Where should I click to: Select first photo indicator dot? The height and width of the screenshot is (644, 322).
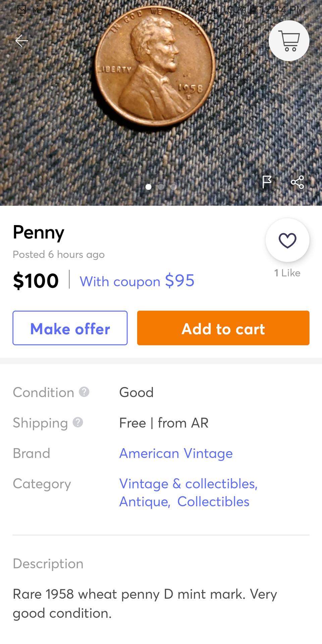149,187
